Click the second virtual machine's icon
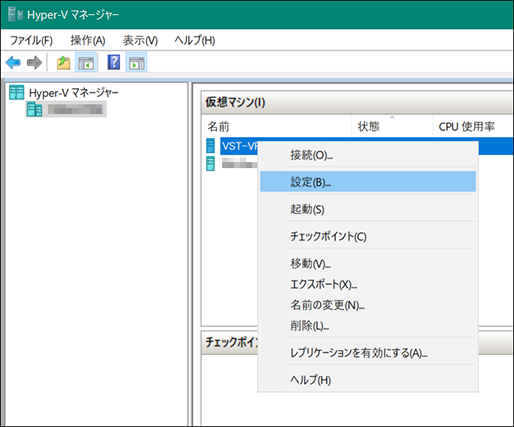The width and height of the screenshot is (514, 427). [x=211, y=163]
